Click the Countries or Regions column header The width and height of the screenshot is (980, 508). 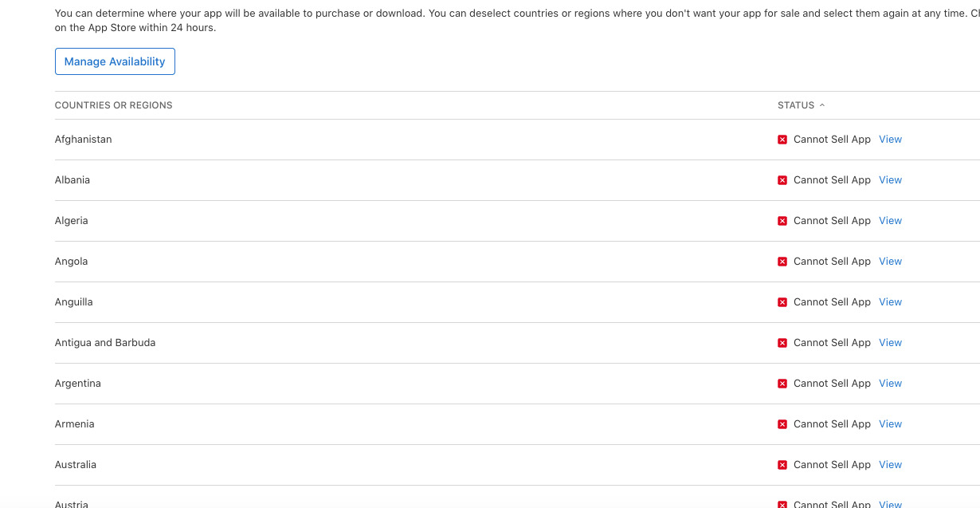[x=113, y=105]
